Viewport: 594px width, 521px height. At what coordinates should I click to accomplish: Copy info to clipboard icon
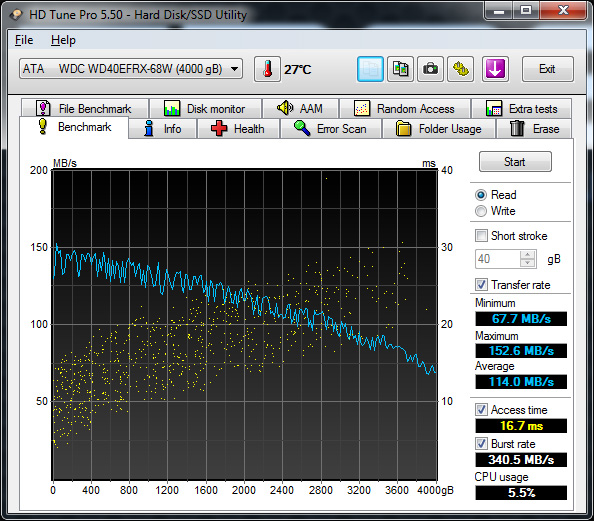370,69
